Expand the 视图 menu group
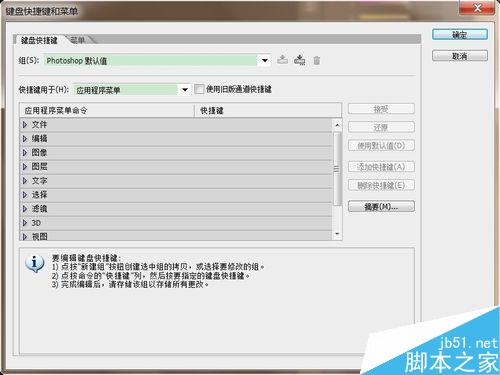 coord(25,236)
